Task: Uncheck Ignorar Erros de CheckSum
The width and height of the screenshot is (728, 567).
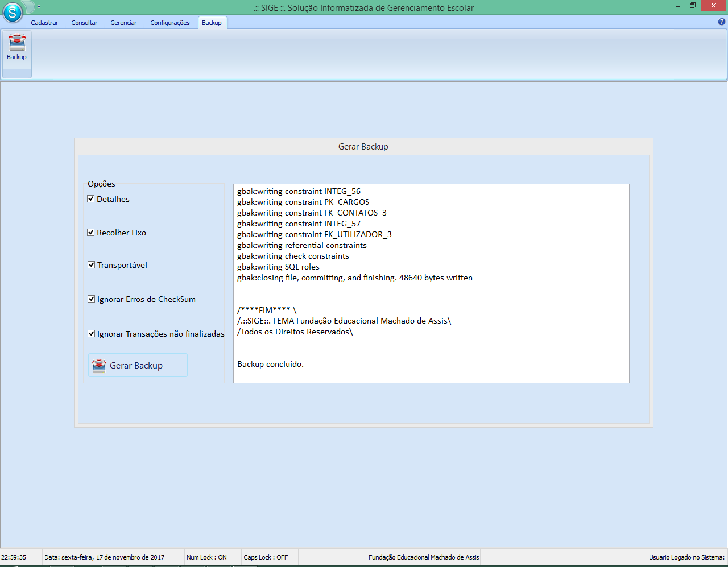Action: tap(92, 299)
